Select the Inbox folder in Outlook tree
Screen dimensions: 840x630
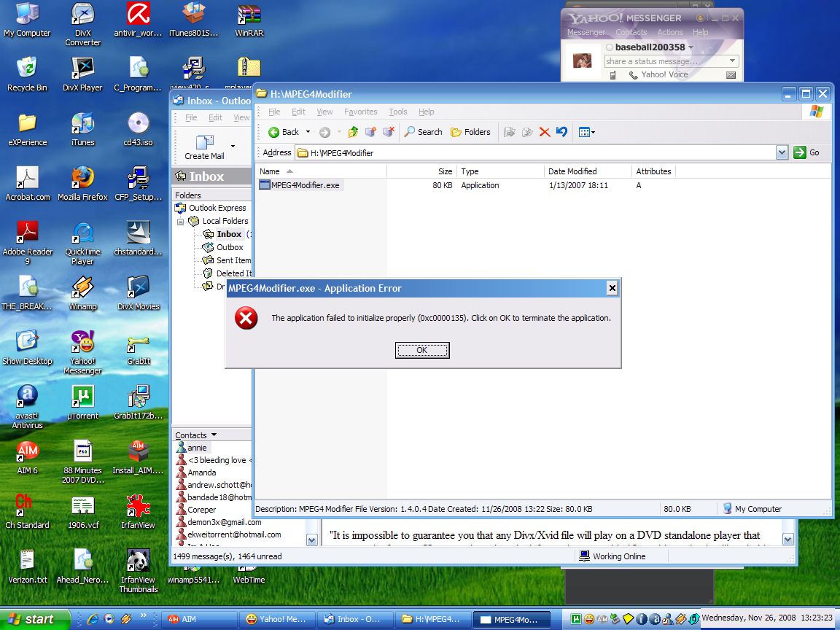[x=229, y=234]
